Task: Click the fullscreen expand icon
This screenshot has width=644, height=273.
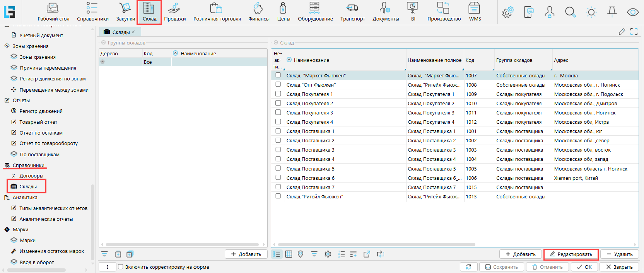Action: pyautogui.click(x=634, y=32)
